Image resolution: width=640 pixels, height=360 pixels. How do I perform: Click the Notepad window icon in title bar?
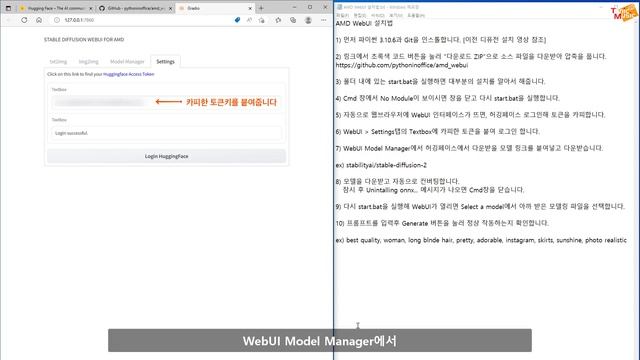pos(339,7)
